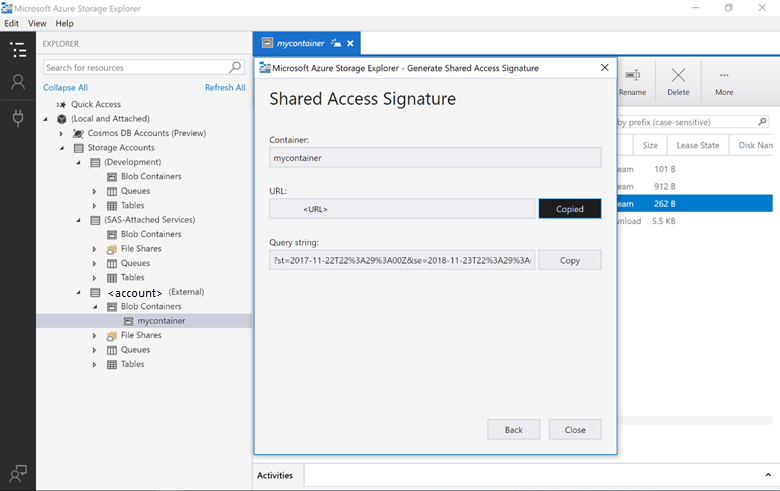Click the Tables icon under Development

(x=112, y=205)
